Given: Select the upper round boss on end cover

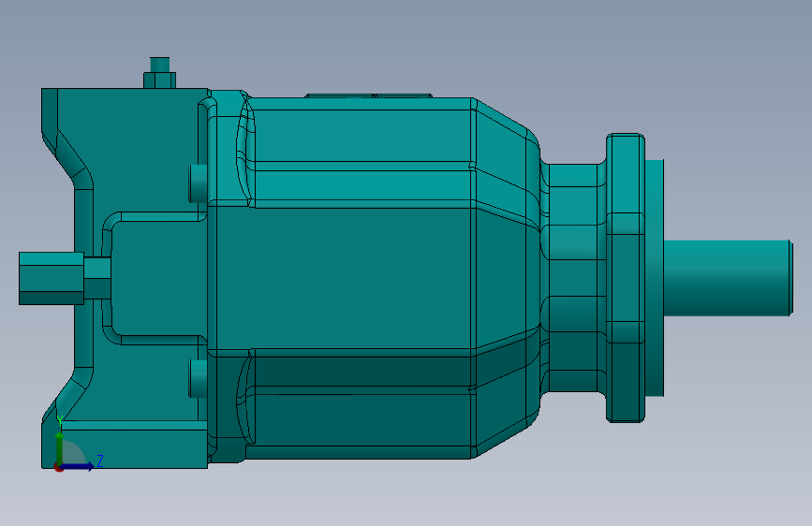Looking at the screenshot, I should [197, 183].
